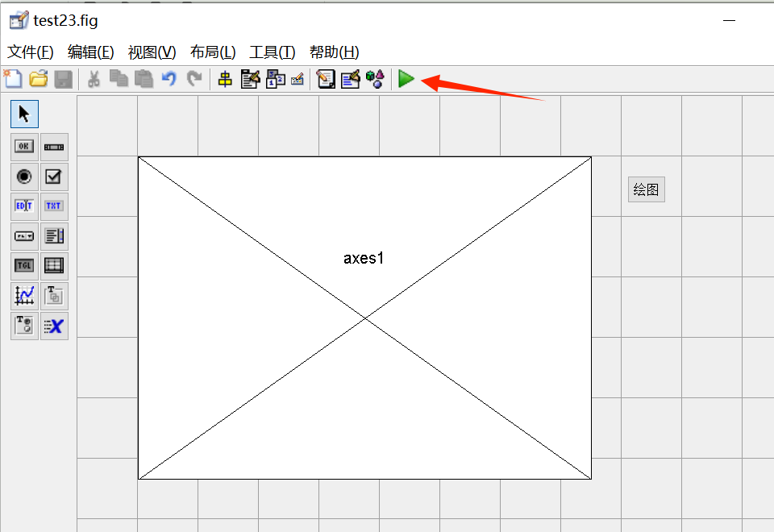The width and height of the screenshot is (774, 532).
Task: Open the 布局(L) menu
Action: (213, 52)
